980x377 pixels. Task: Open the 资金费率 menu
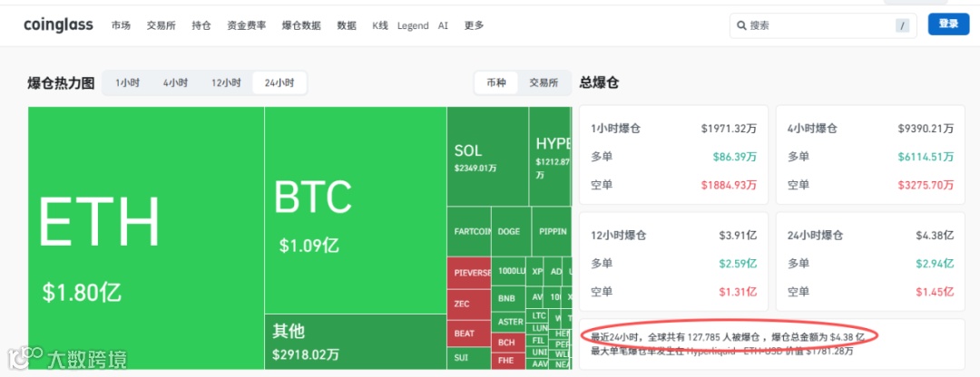coord(246,25)
